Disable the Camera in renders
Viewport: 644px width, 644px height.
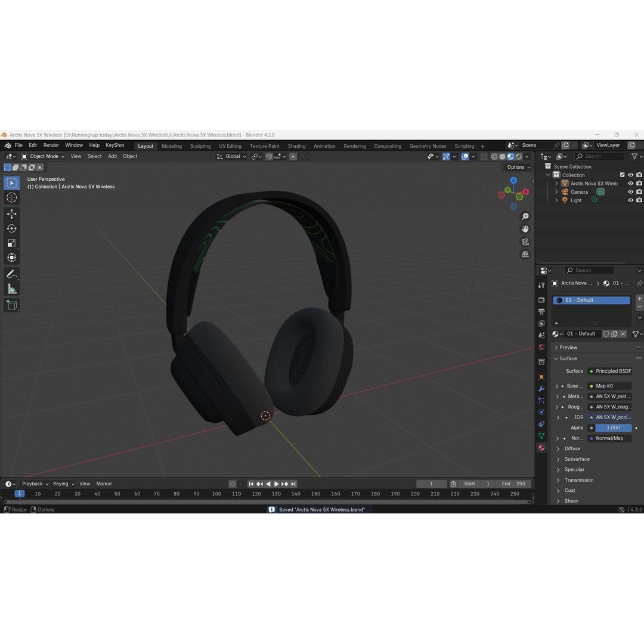coord(639,192)
